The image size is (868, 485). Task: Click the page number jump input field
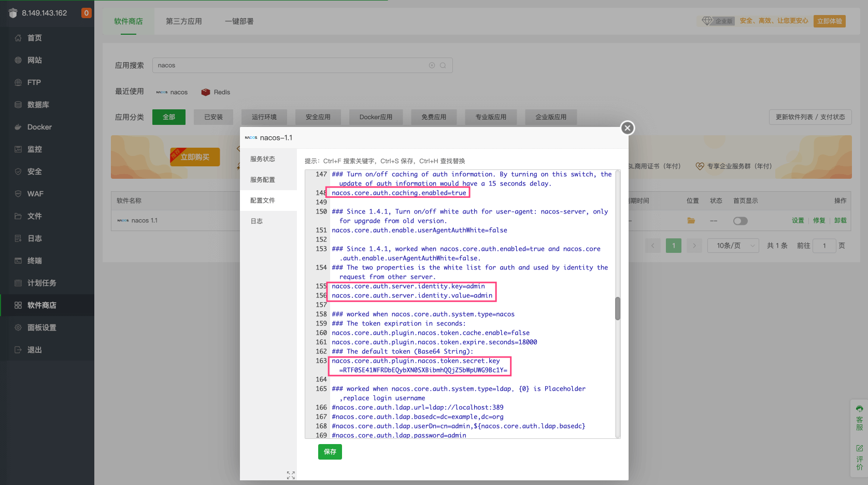pyautogui.click(x=824, y=246)
